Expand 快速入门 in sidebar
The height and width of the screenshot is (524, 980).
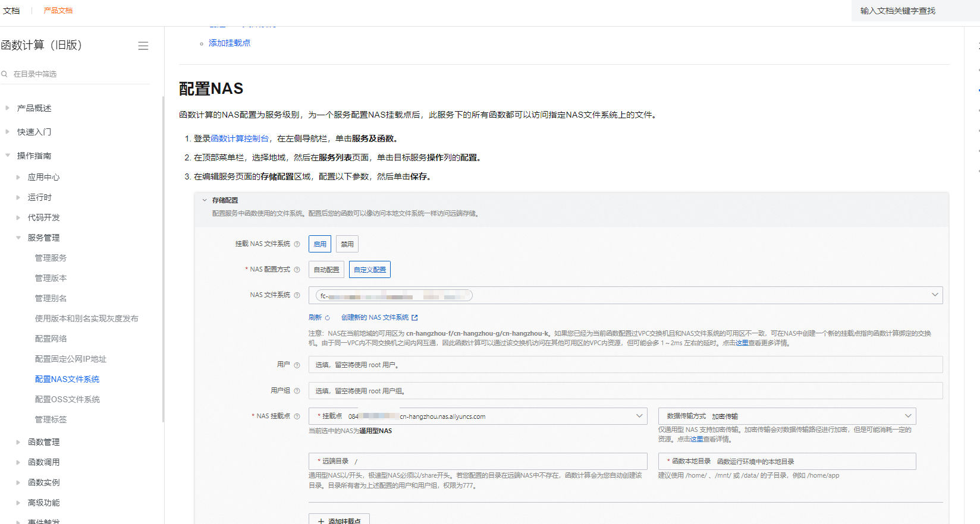7,132
